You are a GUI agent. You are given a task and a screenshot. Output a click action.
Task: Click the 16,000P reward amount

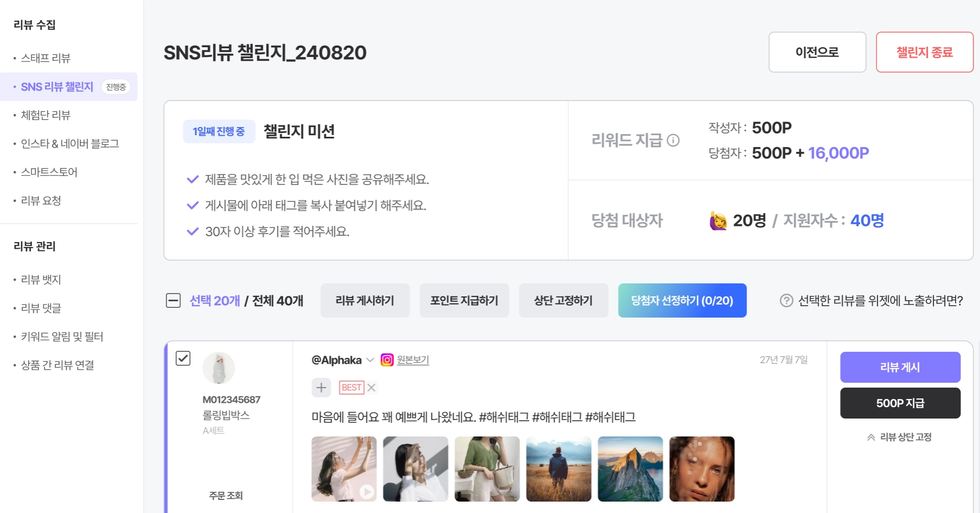(x=838, y=153)
